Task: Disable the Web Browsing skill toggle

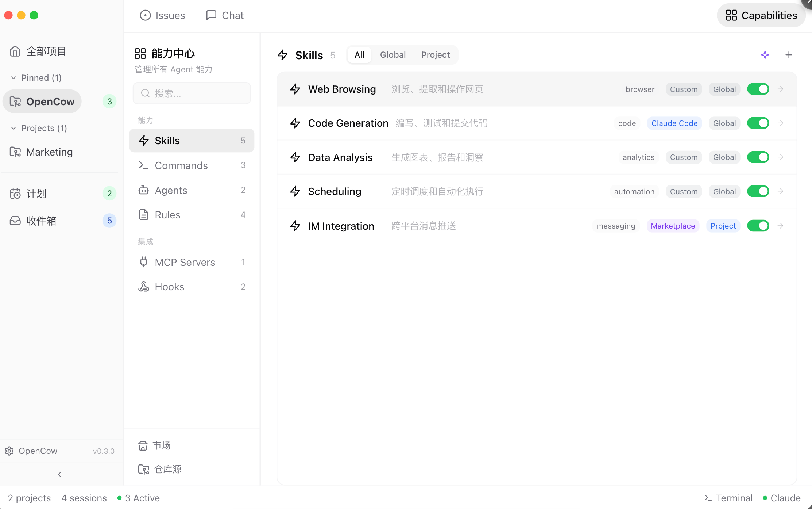Action: pyautogui.click(x=758, y=89)
